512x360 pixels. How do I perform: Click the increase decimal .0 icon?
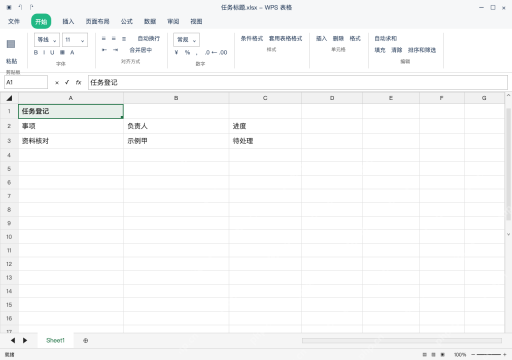pos(207,52)
